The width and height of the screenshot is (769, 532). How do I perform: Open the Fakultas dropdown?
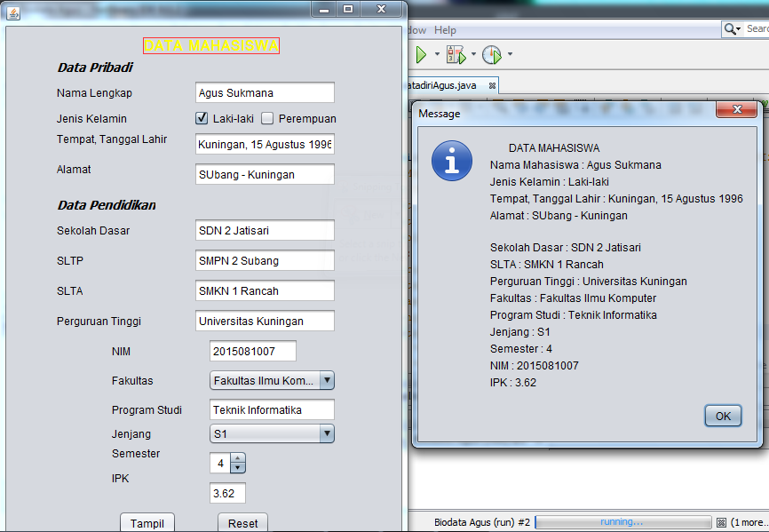328,380
